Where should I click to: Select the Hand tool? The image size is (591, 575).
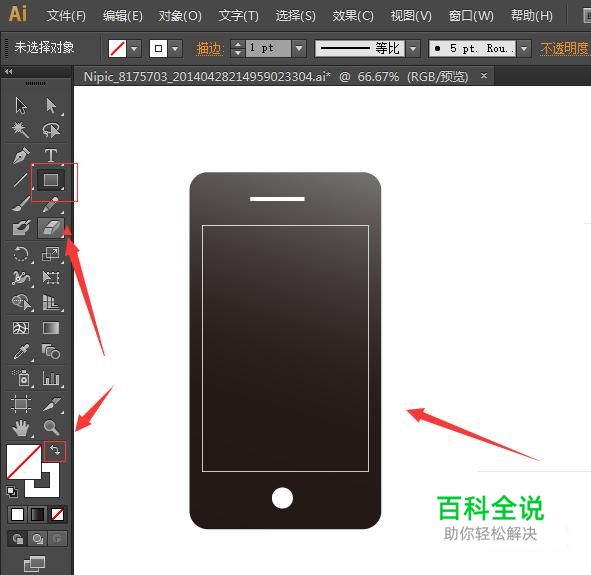point(21,428)
